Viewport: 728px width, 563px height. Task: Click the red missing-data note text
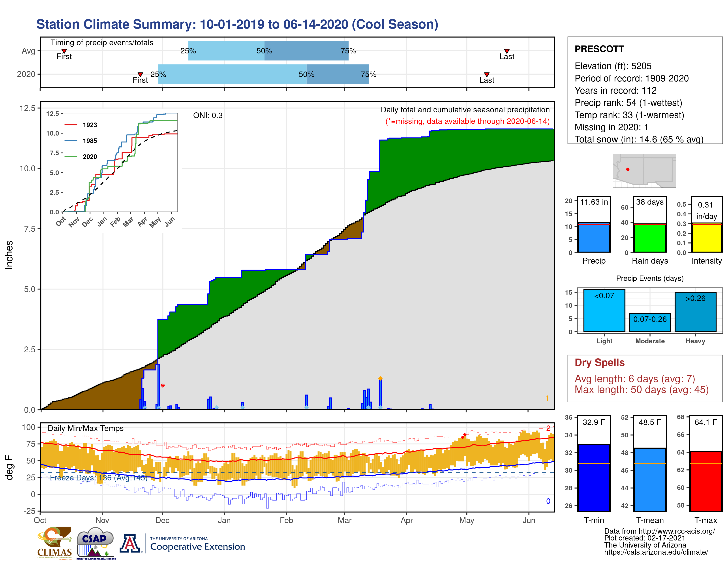click(x=468, y=121)
